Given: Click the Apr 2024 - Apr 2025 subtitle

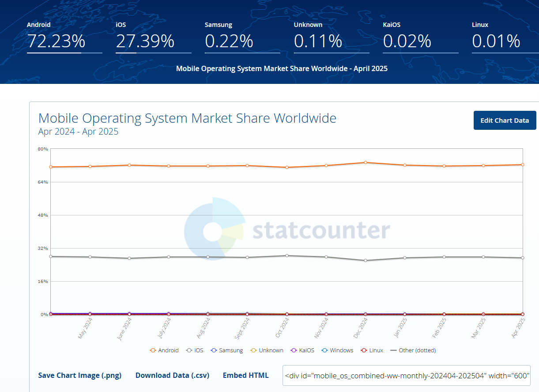Looking at the screenshot, I should tap(78, 132).
